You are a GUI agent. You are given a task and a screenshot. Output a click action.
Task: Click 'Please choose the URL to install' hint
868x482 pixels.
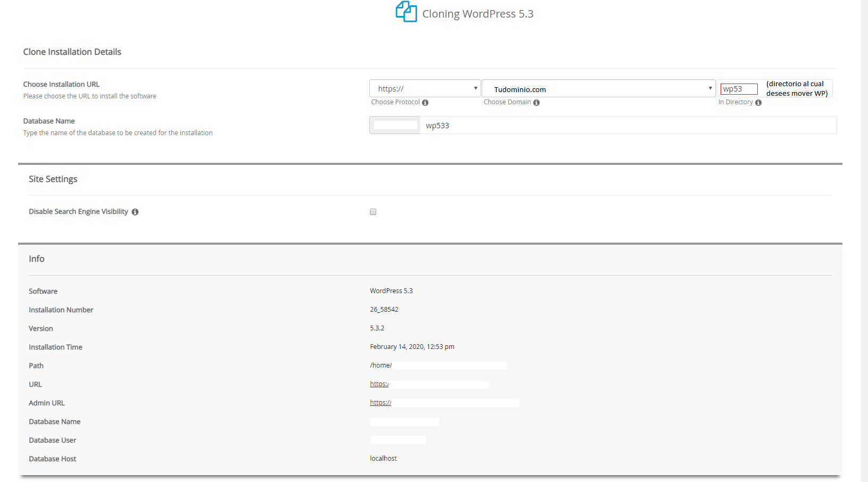89,96
